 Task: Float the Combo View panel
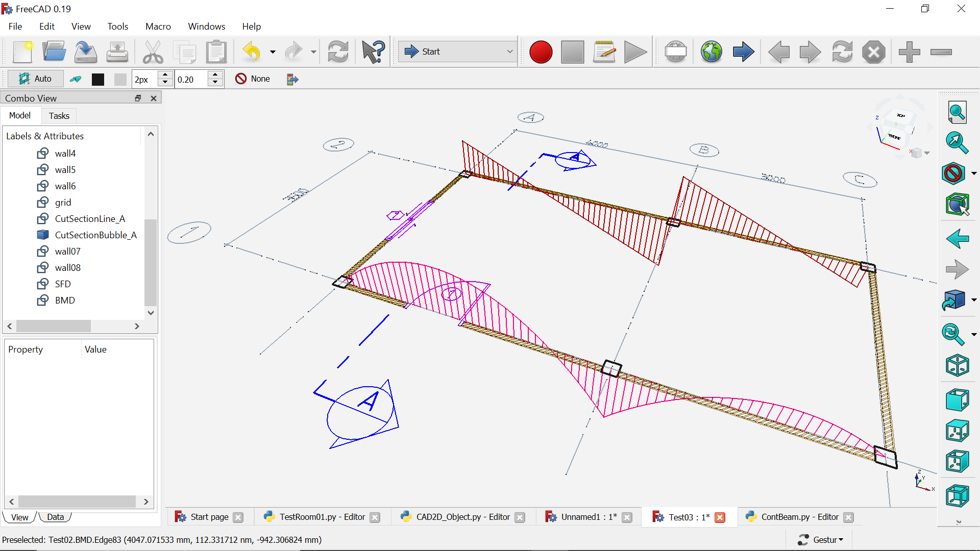pyautogui.click(x=138, y=98)
